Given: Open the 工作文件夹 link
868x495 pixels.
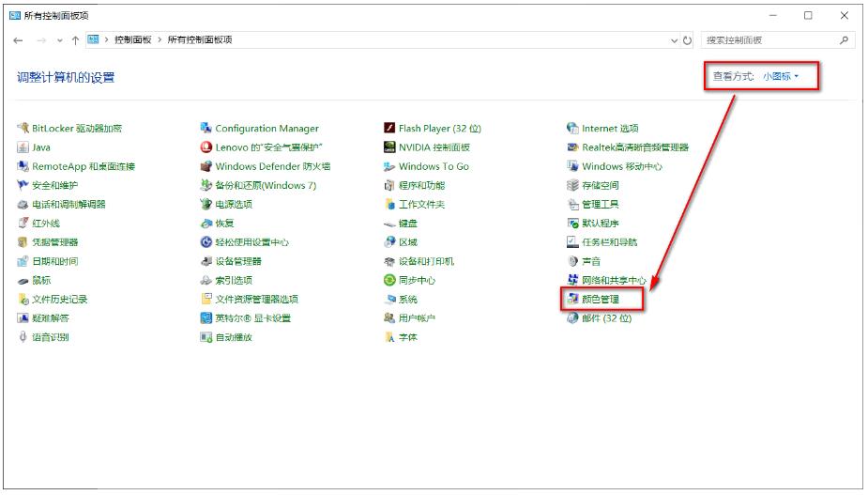Looking at the screenshot, I should (x=422, y=205).
